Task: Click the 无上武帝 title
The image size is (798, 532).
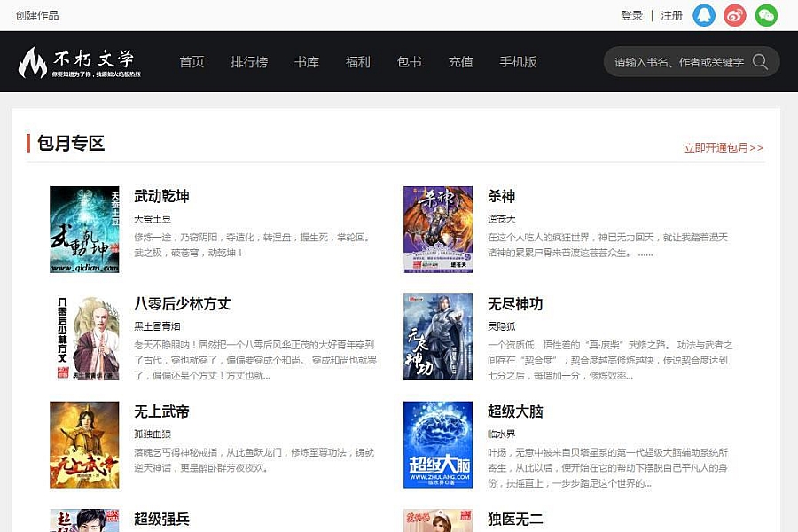Action: [162, 411]
